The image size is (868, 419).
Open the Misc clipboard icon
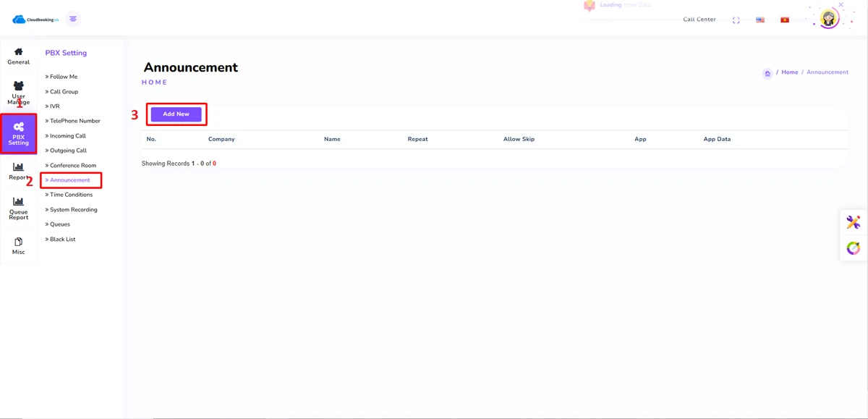tap(19, 245)
